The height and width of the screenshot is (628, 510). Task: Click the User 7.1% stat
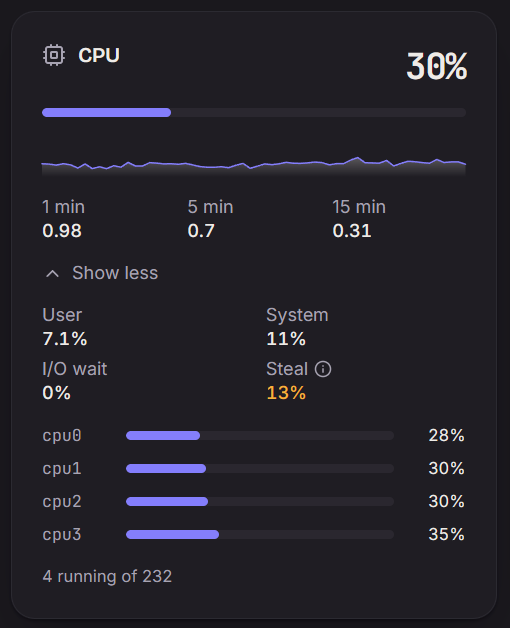tap(65, 327)
